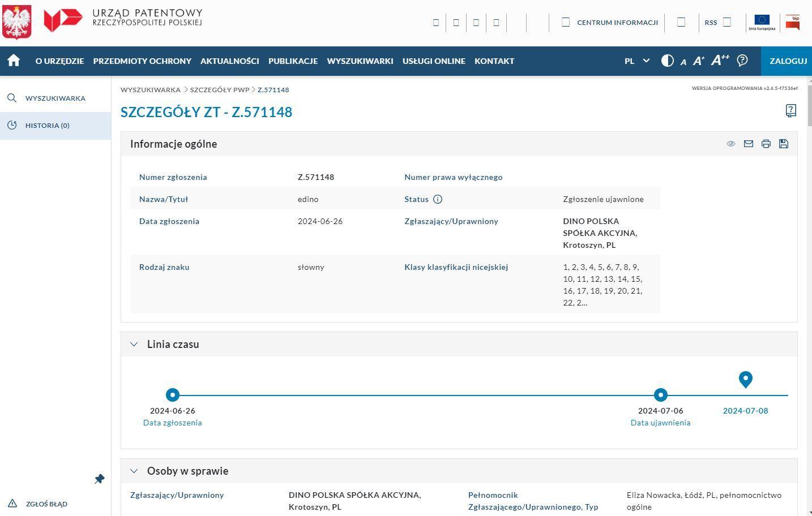This screenshot has width=812, height=516.
Task: Click the pin icon in the sidebar
Action: [100, 479]
